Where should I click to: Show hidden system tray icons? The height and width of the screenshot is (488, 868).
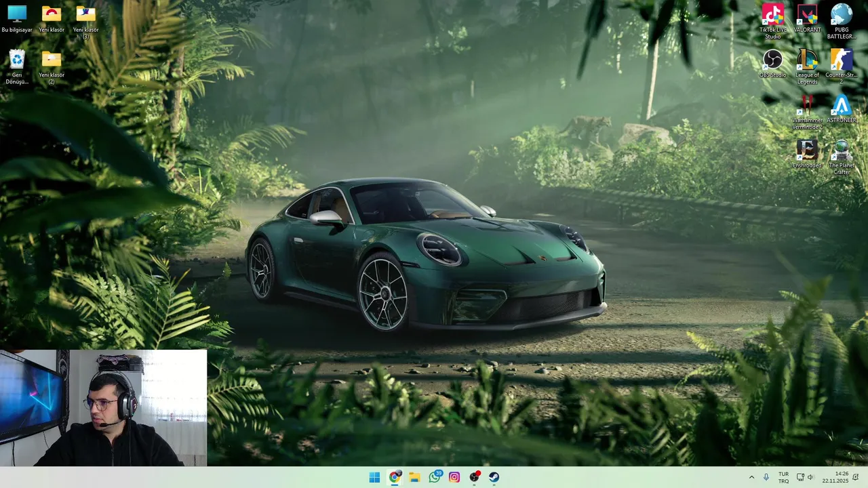(751, 477)
